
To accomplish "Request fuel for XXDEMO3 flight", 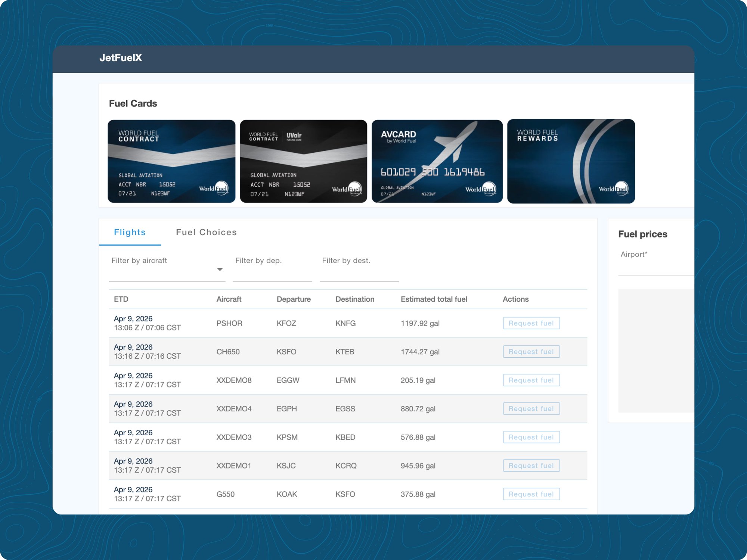I will coord(531,437).
